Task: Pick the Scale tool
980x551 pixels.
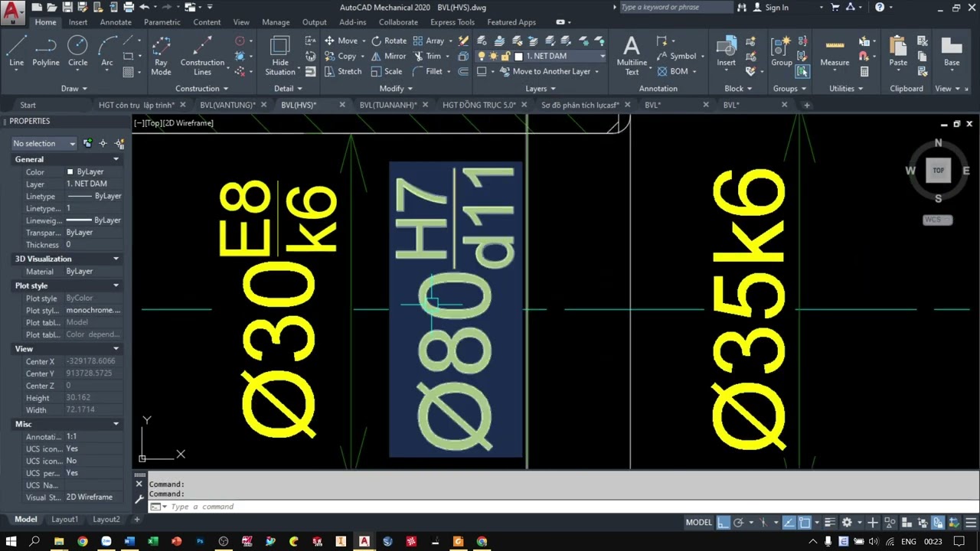Action: tap(387, 71)
